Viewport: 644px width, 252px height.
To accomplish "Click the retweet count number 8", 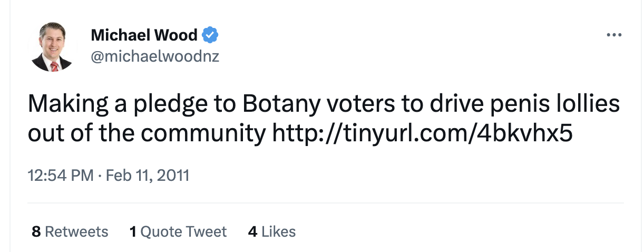I will click(36, 231).
